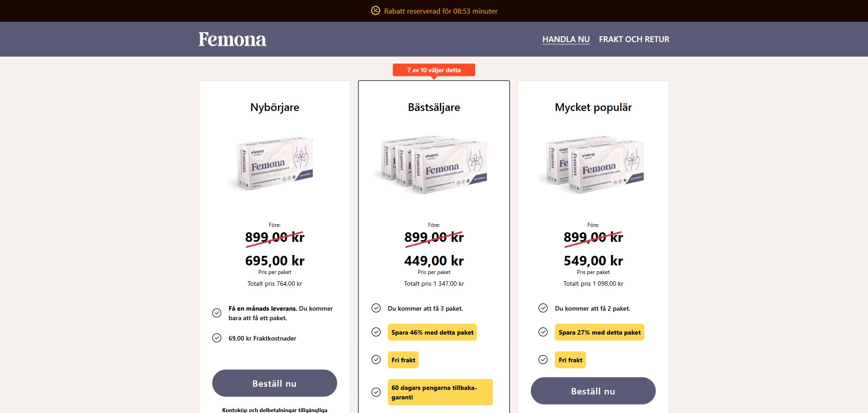Select the two-box Mycket populär product image

[x=593, y=165]
